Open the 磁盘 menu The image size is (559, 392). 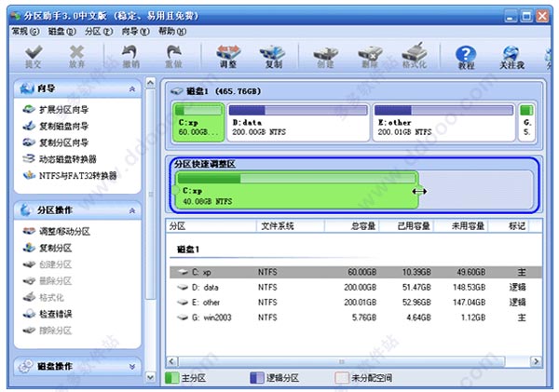[x=62, y=32]
